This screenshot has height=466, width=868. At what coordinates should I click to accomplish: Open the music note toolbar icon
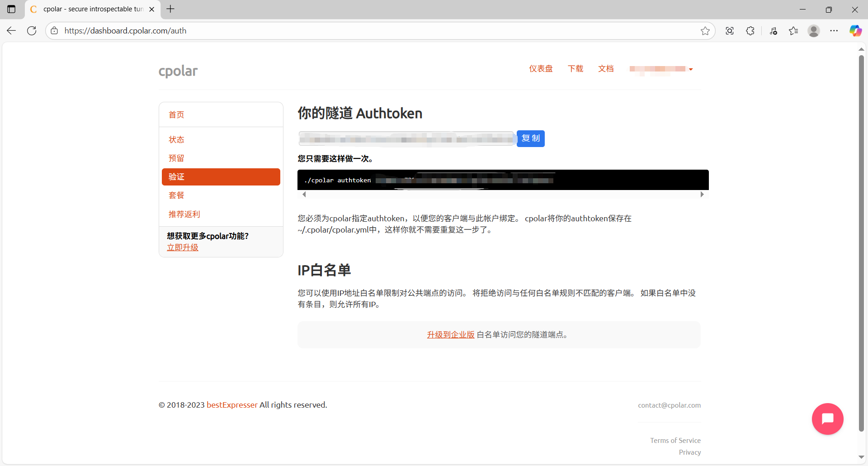click(774, 31)
